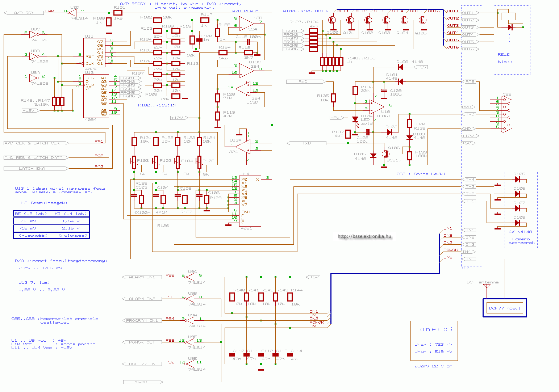Viewport: 559px width, 392px height.
Task: Click the D100 4148 diode symbol
Action: click(400, 67)
